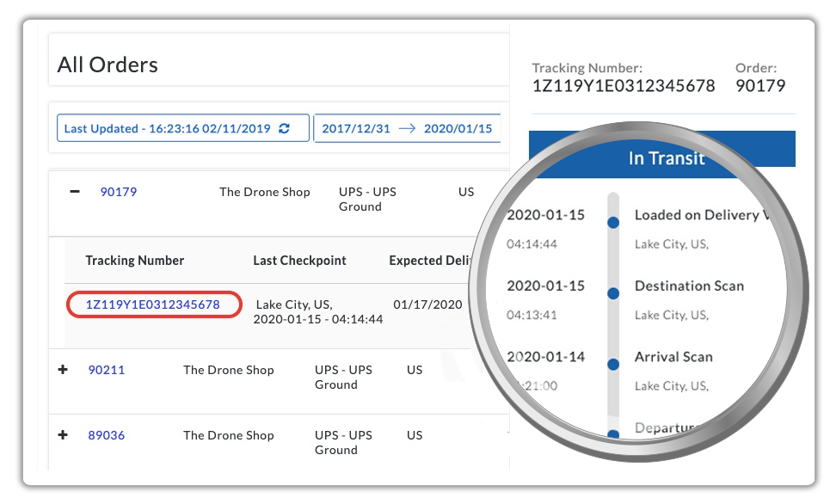Click the date range arrow icon
Screen dimensions: 836x504
pos(407,128)
